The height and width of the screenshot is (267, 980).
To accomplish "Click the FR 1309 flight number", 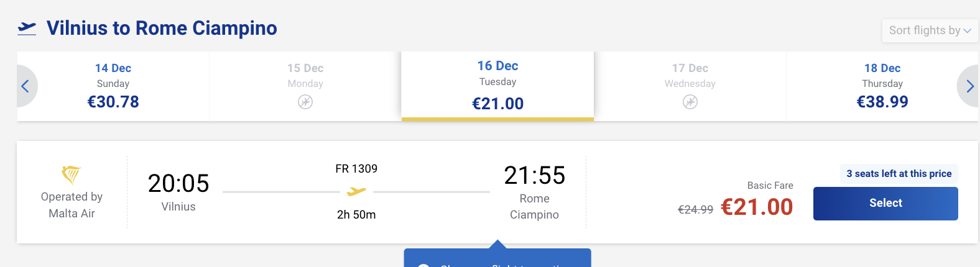I will coord(356,169).
